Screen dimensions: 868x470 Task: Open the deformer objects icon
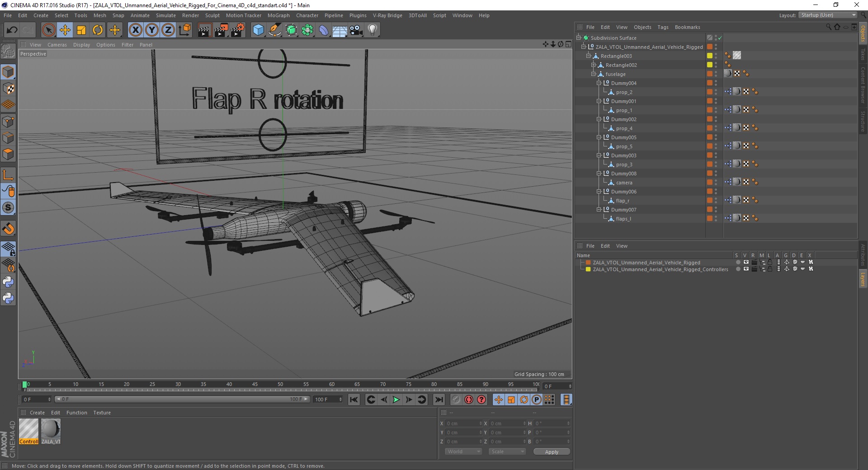coord(324,30)
